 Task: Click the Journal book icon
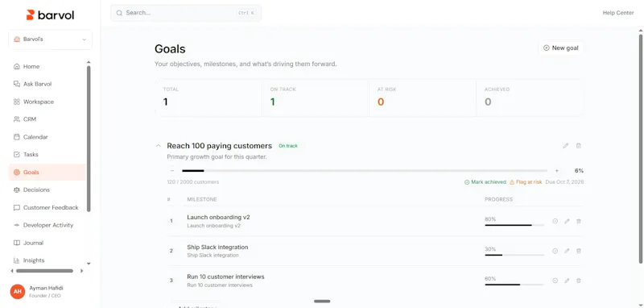click(16, 243)
